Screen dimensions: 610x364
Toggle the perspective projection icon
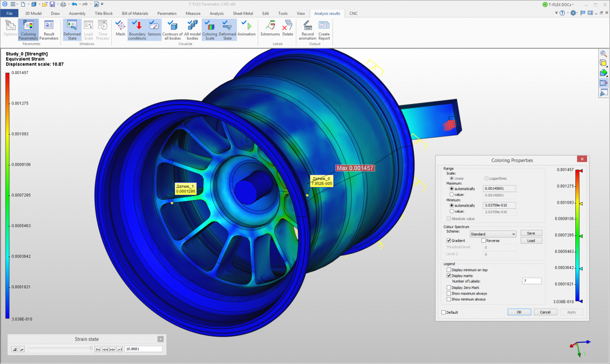(x=603, y=83)
